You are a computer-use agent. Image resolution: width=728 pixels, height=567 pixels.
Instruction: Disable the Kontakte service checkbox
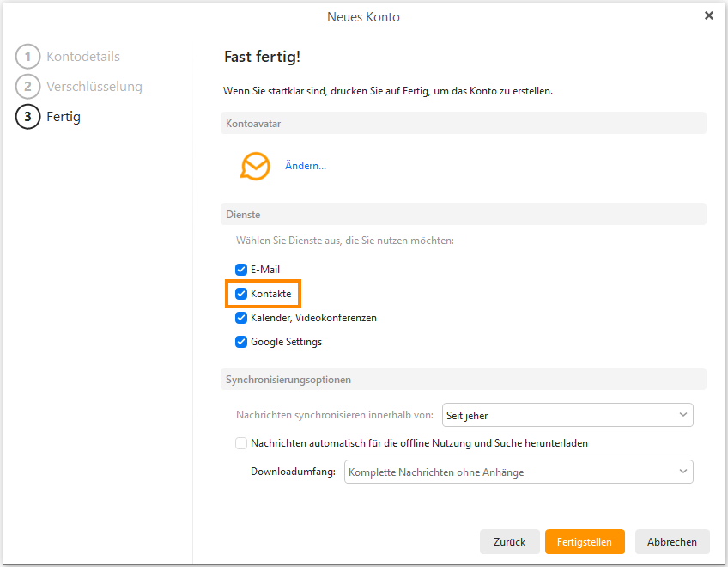(x=241, y=294)
